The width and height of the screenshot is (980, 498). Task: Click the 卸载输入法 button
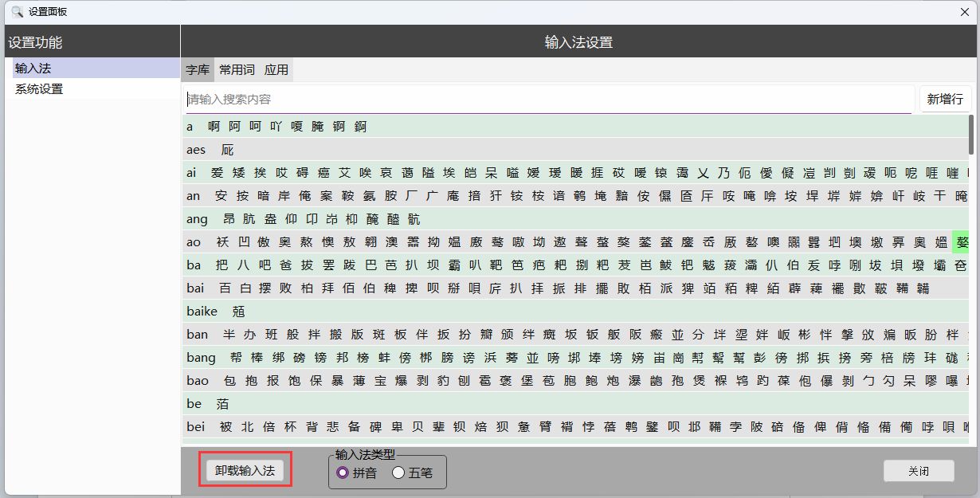coord(245,470)
